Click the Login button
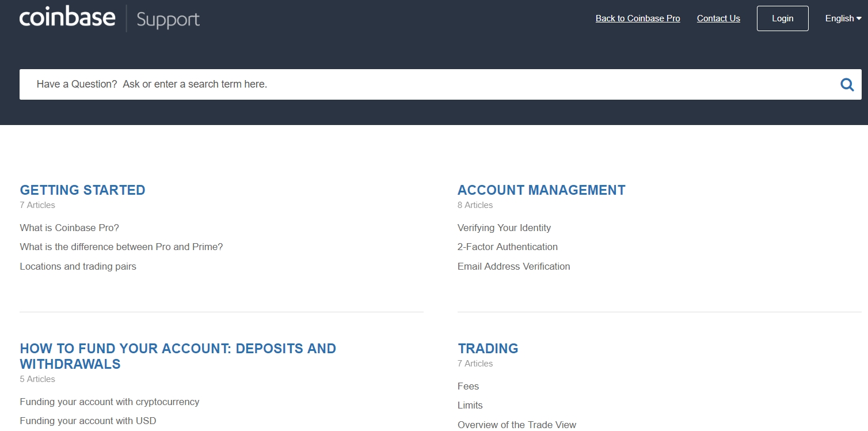This screenshot has width=868, height=431. tap(783, 18)
